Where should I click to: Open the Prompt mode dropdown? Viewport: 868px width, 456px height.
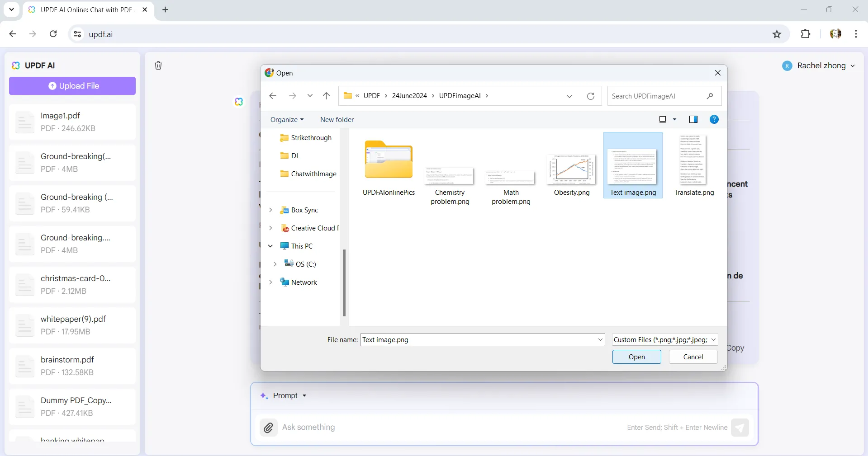tap(284, 396)
